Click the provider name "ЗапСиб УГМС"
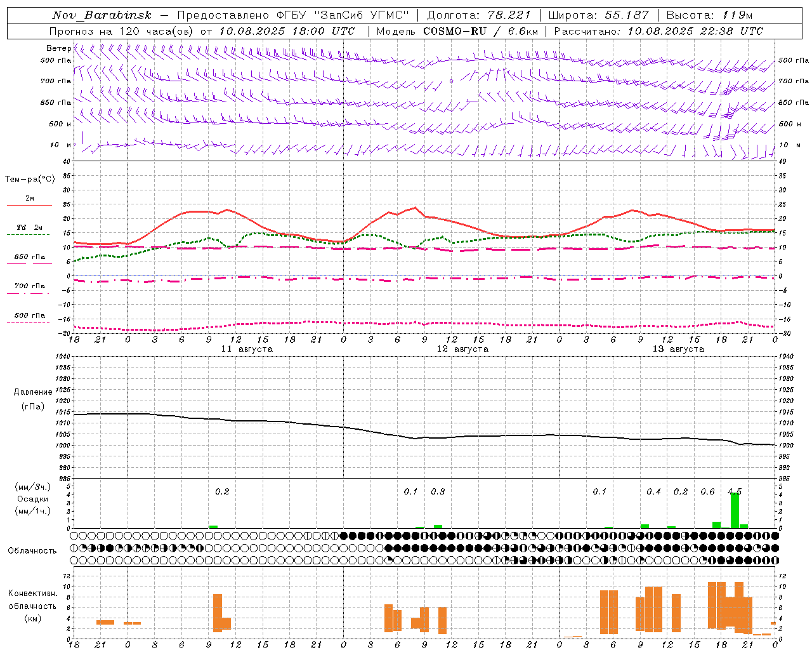Image resolution: width=812 pixels, height=650 pixels. [362, 15]
